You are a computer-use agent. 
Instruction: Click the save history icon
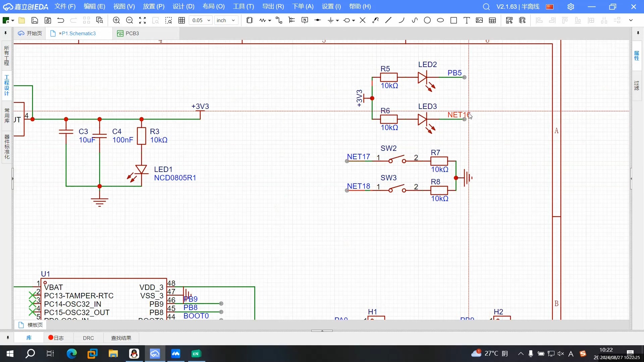pos(48,20)
